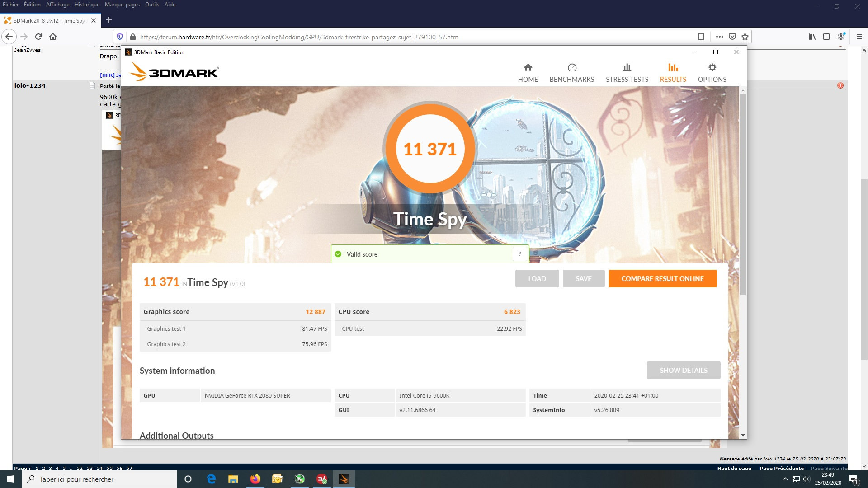The height and width of the screenshot is (488, 868).
Task: Open Firefox page actions three-dot menu
Action: coord(719,37)
